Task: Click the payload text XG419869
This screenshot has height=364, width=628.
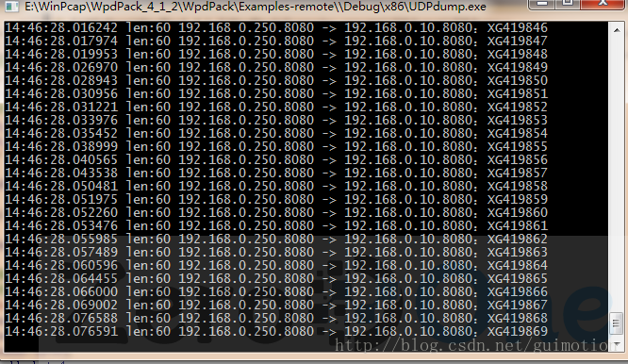Action: [x=517, y=332]
